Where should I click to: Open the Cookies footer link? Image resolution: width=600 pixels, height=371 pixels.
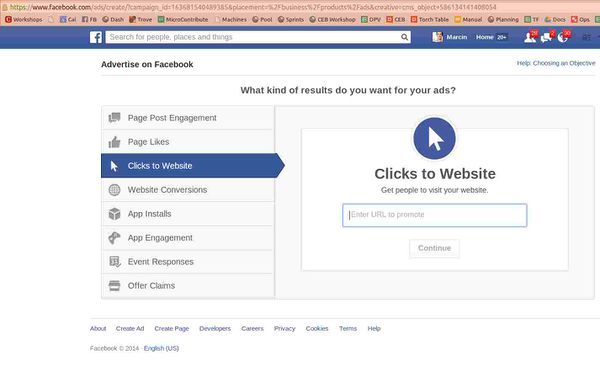point(317,329)
